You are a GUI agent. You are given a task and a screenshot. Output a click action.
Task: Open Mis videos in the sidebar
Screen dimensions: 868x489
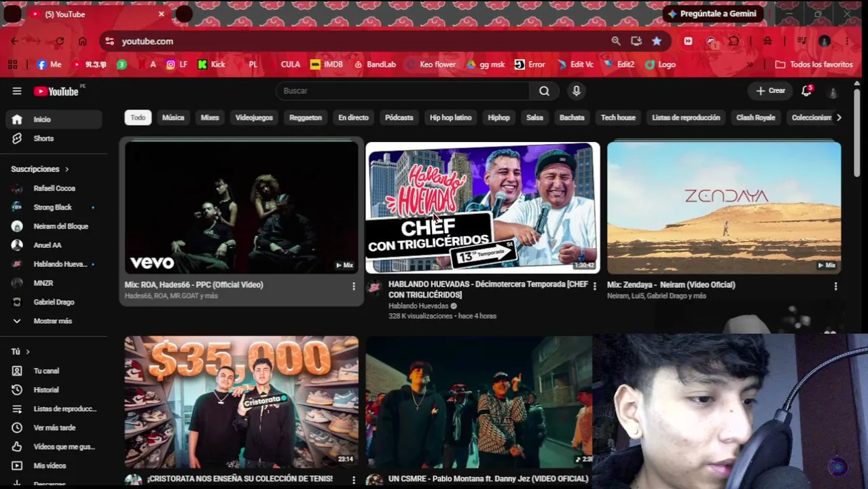tap(54, 466)
